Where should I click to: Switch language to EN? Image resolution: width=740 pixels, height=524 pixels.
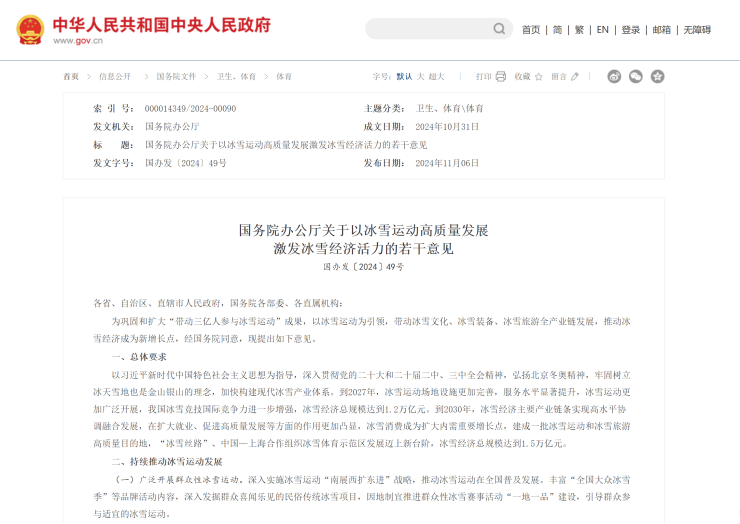[x=602, y=30]
